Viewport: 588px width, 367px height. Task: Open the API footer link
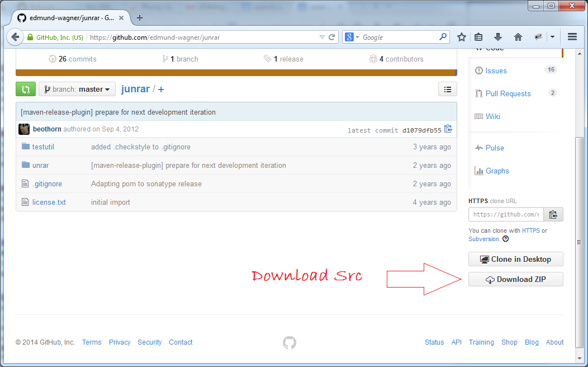[457, 342]
